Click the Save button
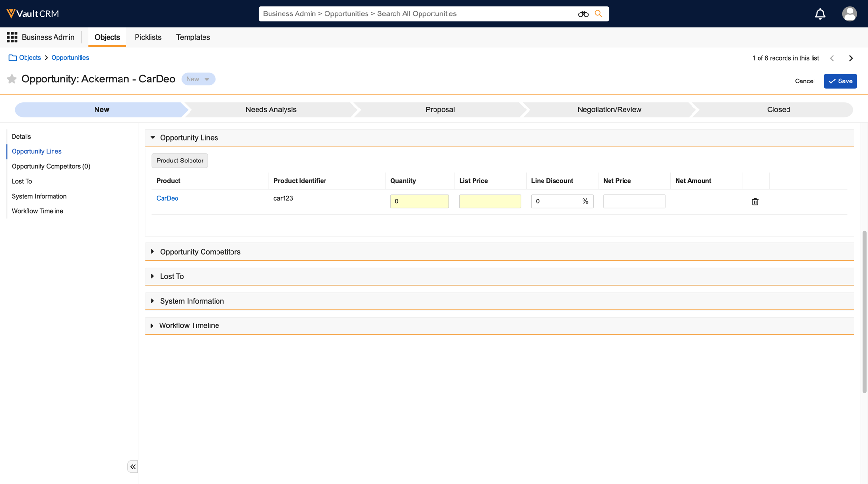Screen dimensions: 868x484 840,81
